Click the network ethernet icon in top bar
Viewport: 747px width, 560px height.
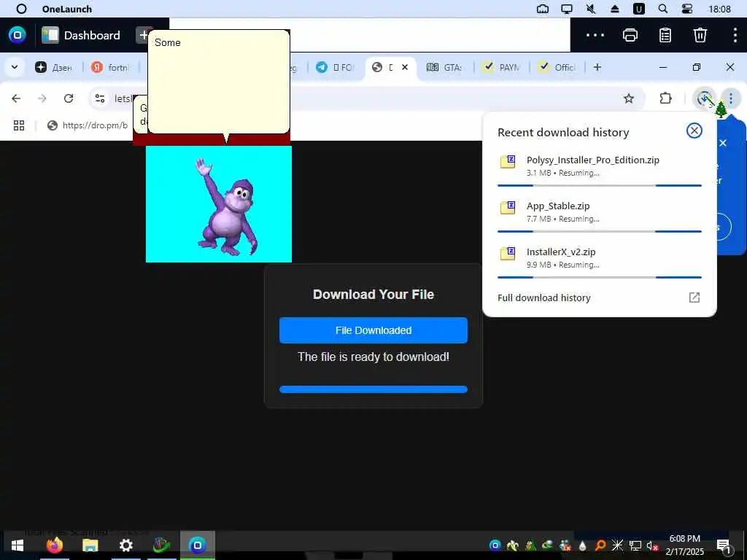pos(543,9)
